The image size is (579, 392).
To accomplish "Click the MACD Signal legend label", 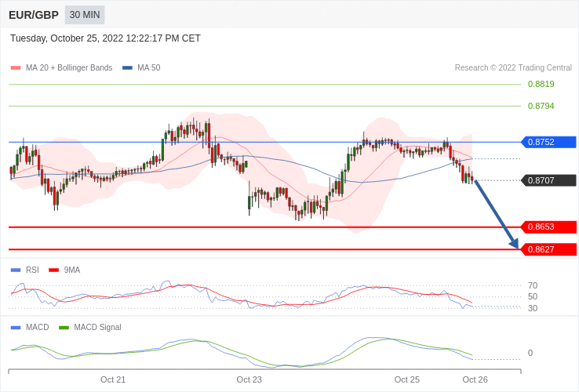I will click(x=97, y=328).
